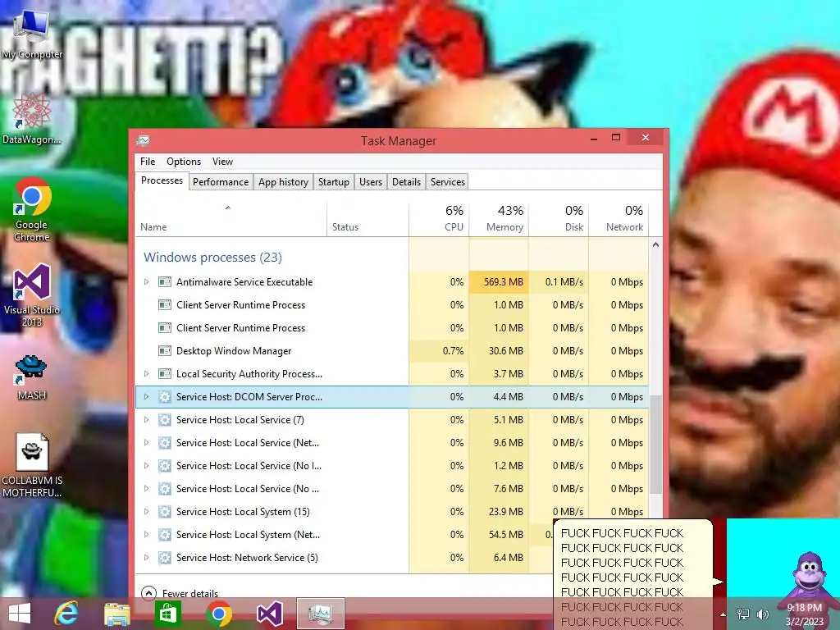Image resolution: width=840 pixels, height=630 pixels.
Task: Switch to the Users tab
Action: point(371,182)
